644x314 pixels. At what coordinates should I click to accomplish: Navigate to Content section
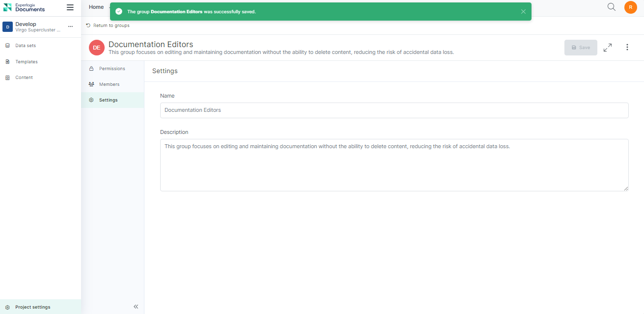(x=24, y=78)
